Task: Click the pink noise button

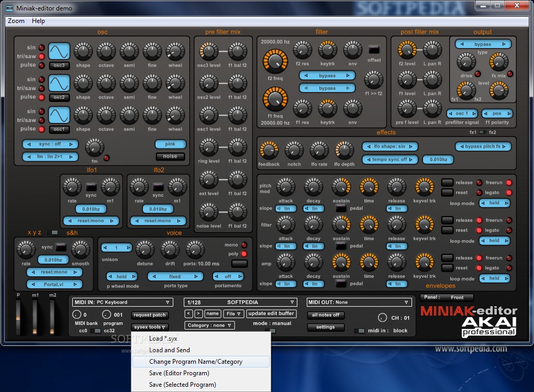Action: tap(170, 144)
